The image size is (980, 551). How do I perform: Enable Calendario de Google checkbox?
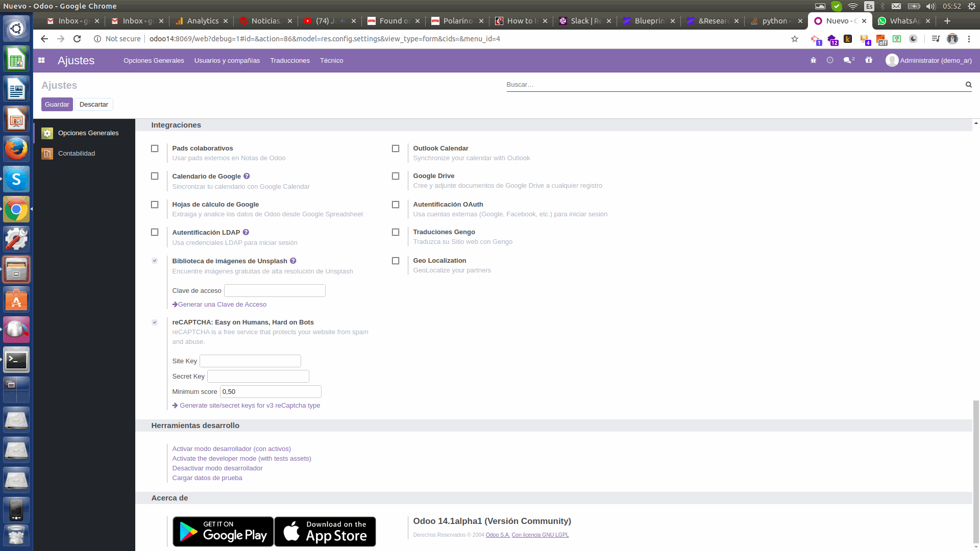tap(155, 176)
